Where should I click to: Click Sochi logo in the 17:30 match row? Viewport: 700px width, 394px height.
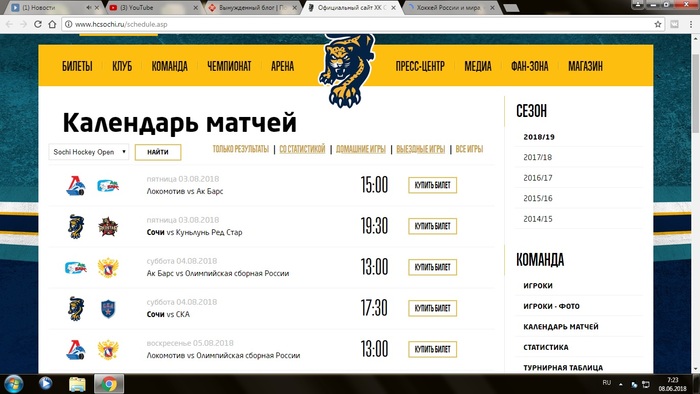click(x=76, y=309)
